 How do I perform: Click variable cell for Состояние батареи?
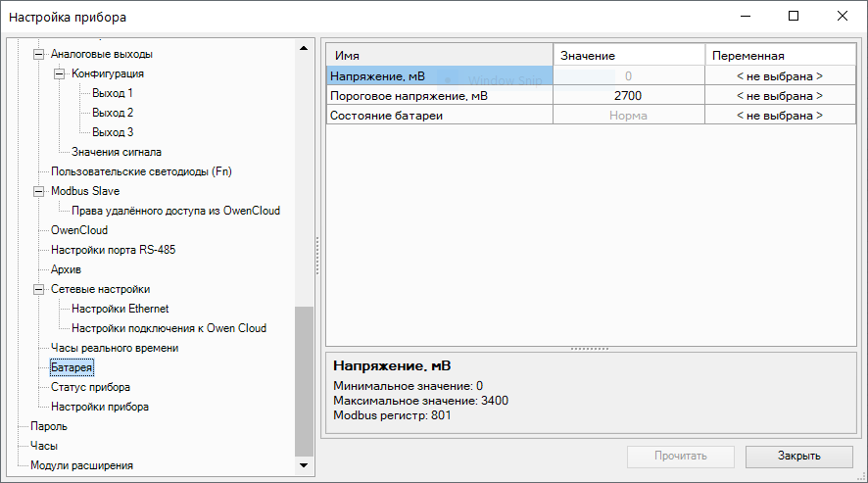(x=779, y=116)
